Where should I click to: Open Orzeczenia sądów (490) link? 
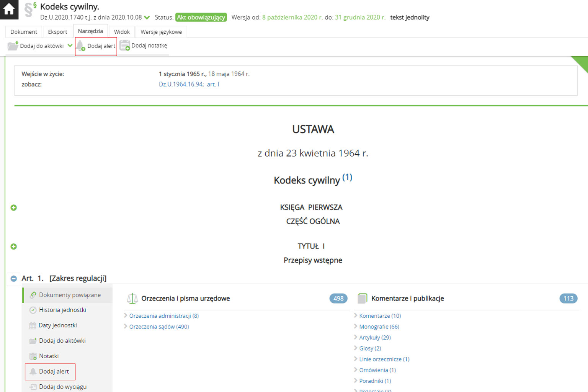(x=159, y=327)
